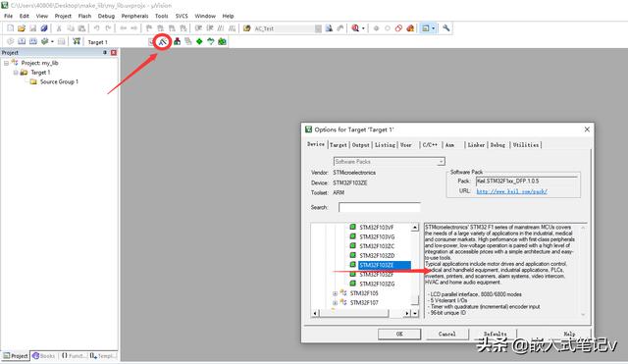The image size is (628, 364).
Task: Click Cancel in Options dialog
Action: pos(447,334)
